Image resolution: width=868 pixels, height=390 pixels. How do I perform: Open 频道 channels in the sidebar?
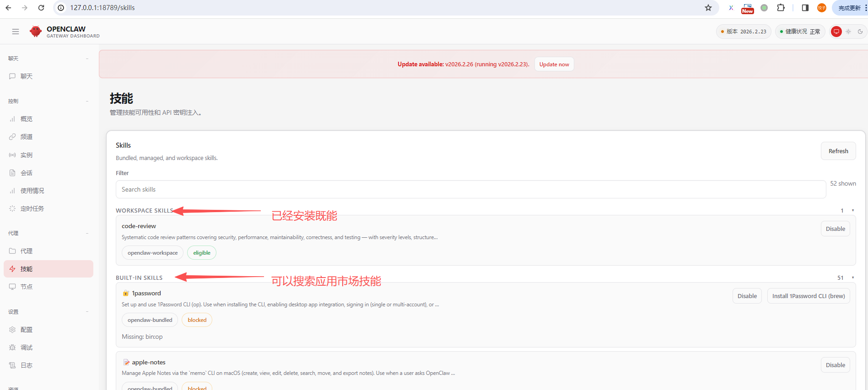(x=49, y=137)
